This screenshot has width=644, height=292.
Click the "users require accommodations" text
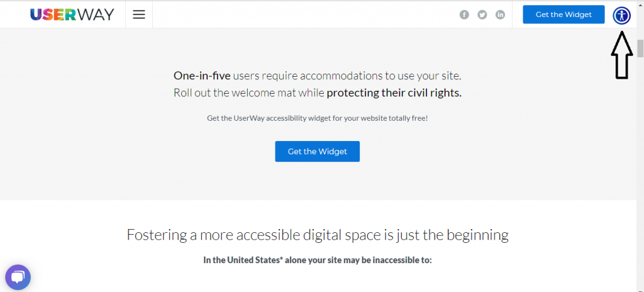coord(307,76)
